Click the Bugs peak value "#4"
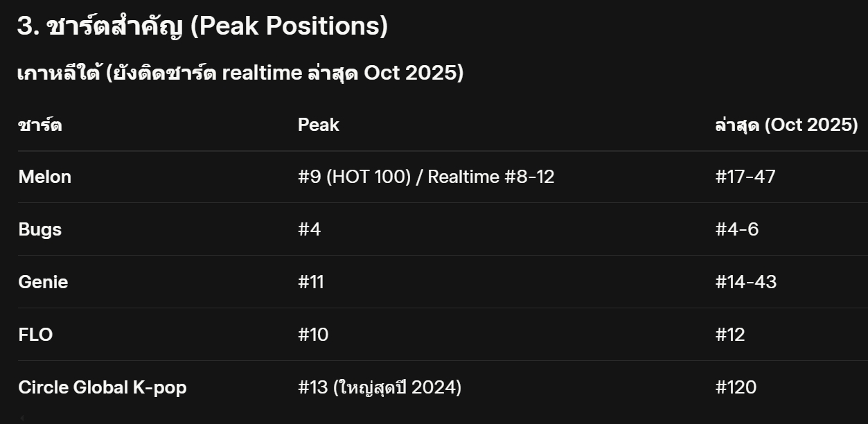The width and height of the screenshot is (868, 424). [310, 229]
